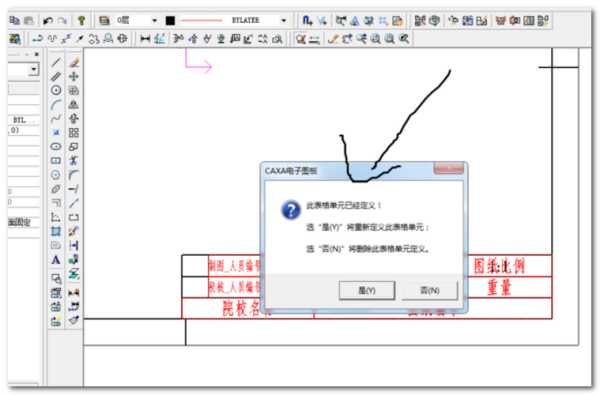Select the Parallel lines tool
The height and width of the screenshot is (395, 600).
pos(56,76)
